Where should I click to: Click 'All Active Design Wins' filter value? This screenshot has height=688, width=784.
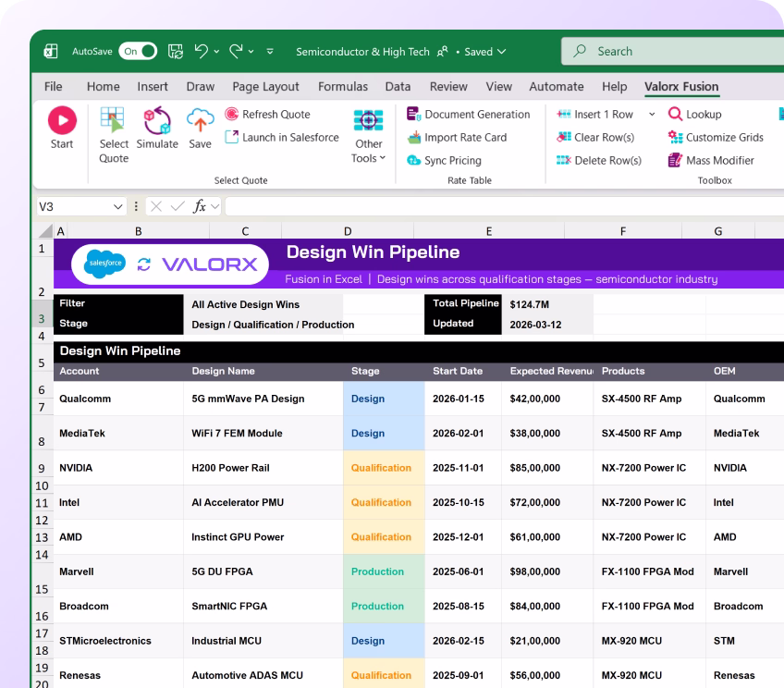[246, 304]
